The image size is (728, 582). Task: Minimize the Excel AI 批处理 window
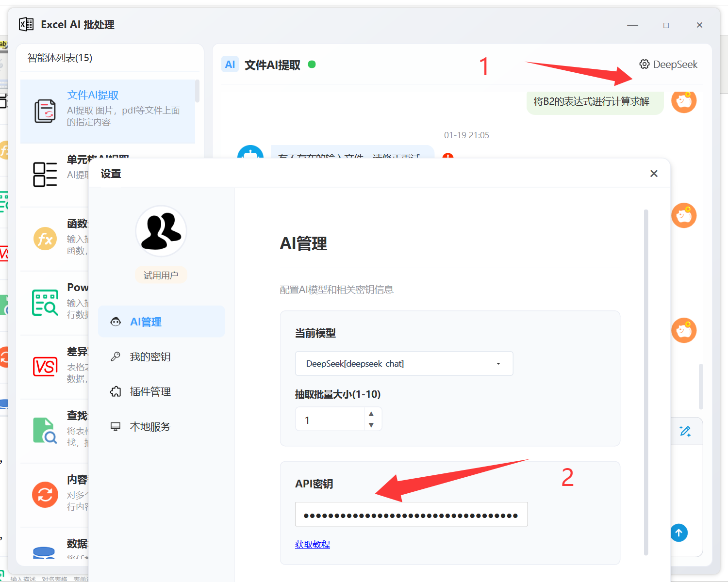point(632,25)
